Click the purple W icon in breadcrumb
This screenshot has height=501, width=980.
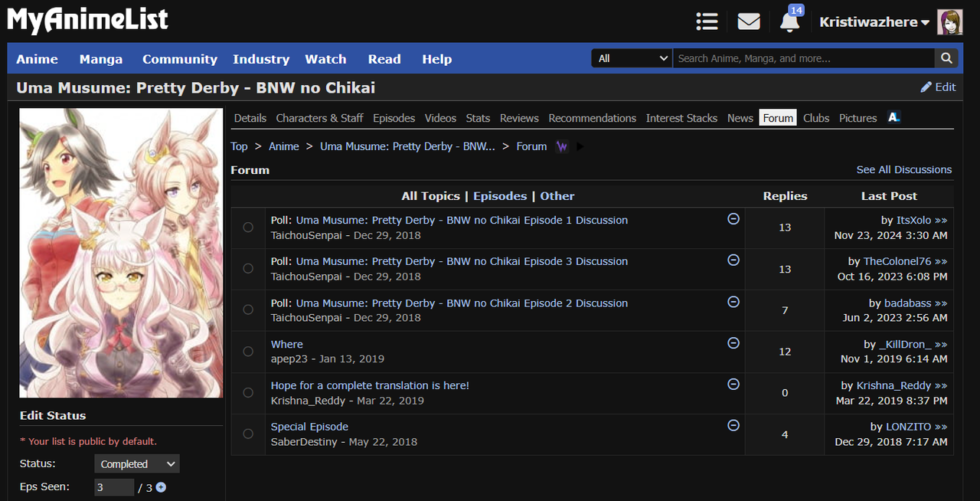(x=562, y=146)
